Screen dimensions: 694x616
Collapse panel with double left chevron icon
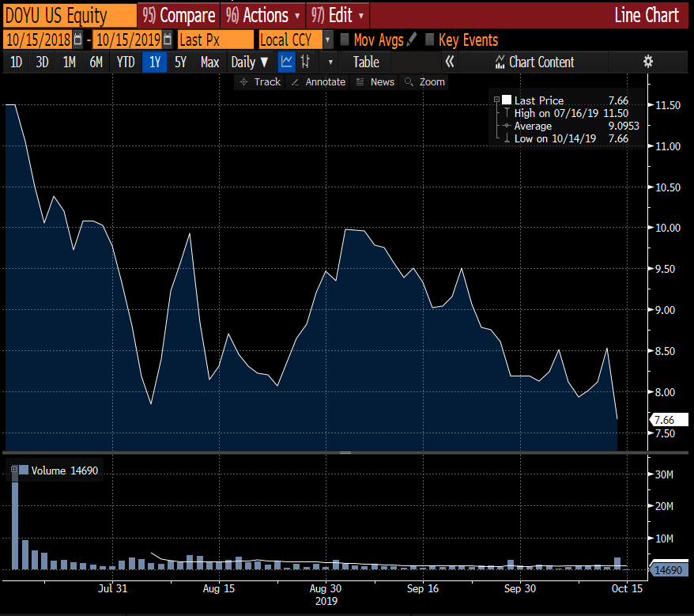(x=450, y=62)
